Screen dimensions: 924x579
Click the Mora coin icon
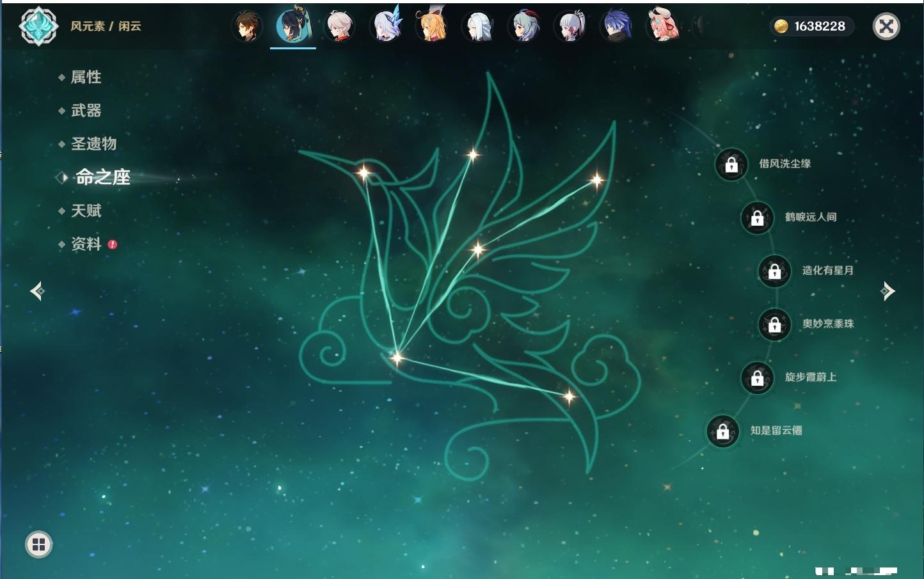tap(781, 26)
